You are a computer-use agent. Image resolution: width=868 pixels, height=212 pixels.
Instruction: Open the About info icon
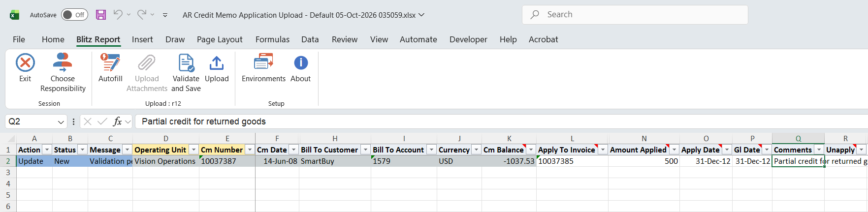301,63
